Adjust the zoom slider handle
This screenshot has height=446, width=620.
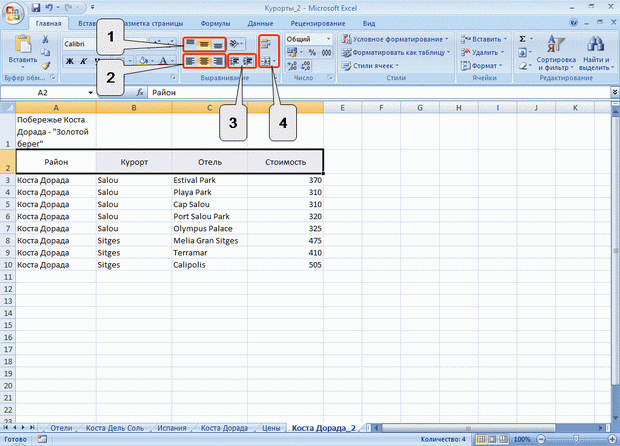point(576,439)
